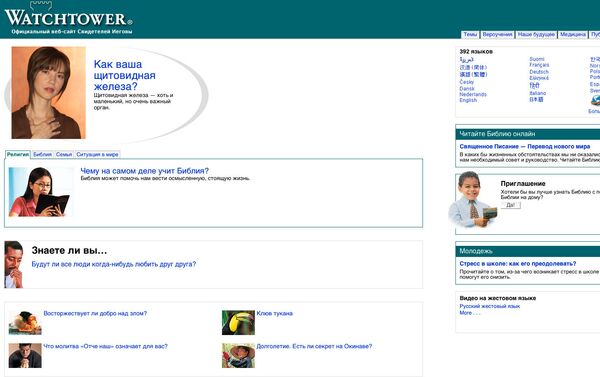Click the woman reading Bible image

point(40,192)
